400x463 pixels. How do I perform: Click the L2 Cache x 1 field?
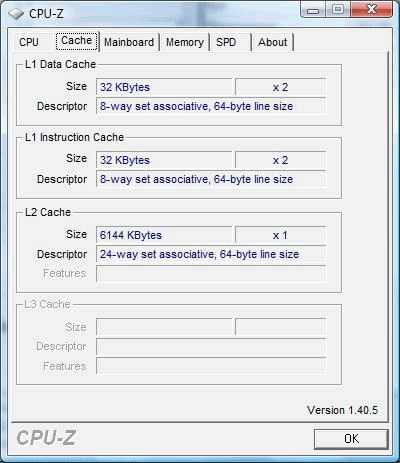(x=280, y=235)
